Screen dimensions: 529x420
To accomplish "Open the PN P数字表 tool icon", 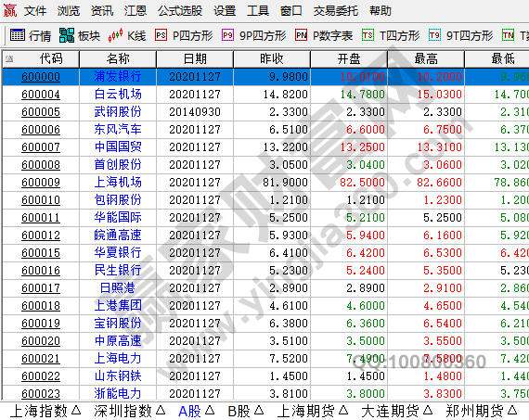I will [301, 34].
